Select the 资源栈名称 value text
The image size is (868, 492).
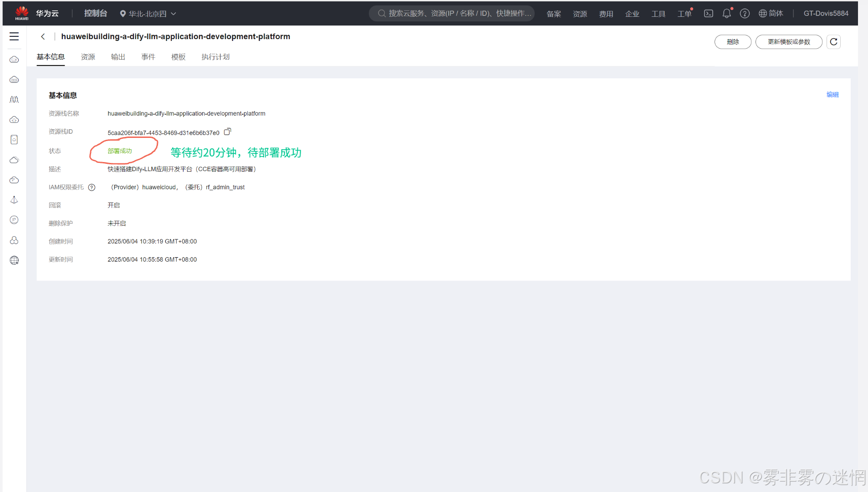[x=186, y=114]
